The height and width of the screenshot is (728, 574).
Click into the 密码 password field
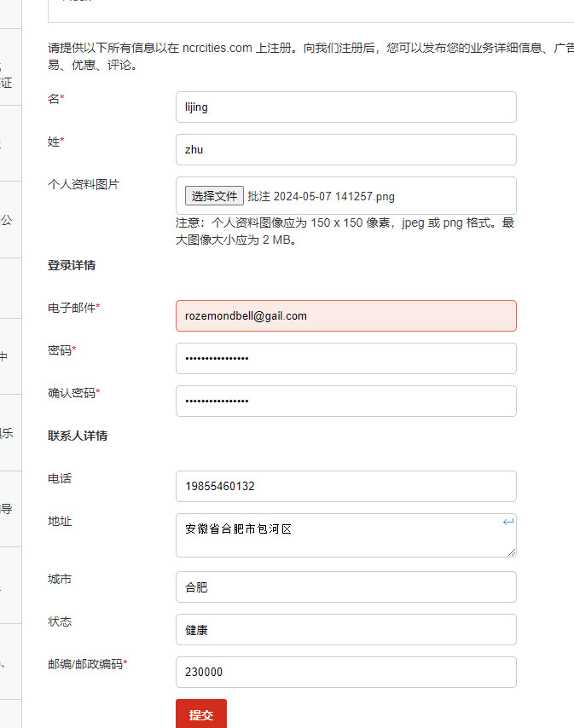pos(345,358)
